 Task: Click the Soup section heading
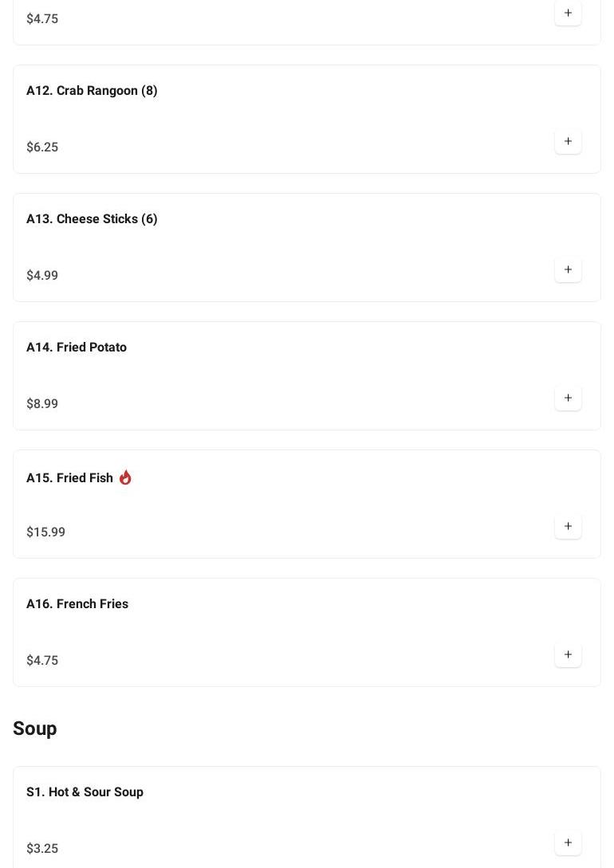tap(35, 729)
